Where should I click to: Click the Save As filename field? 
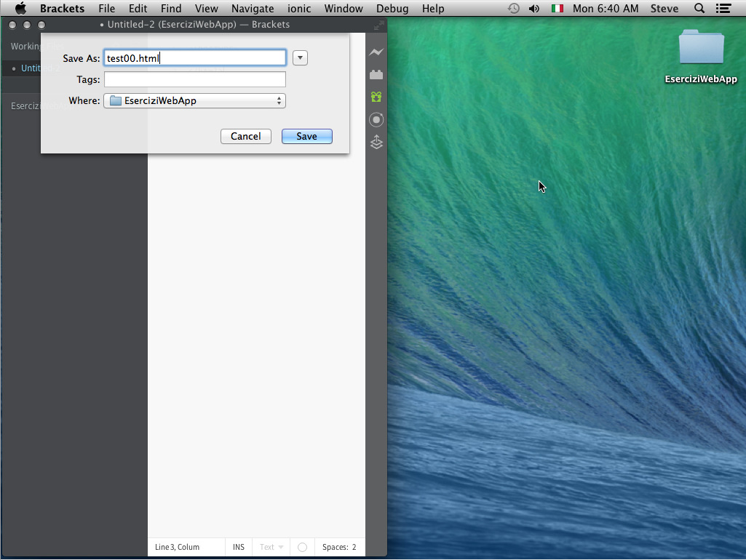pyautogui.click(x=194, y=58)
